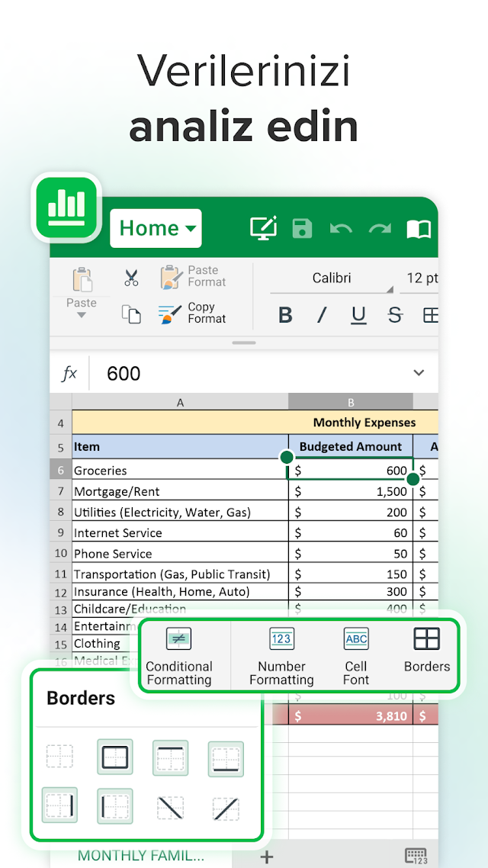Apply diagonal down border
Viewport: 488px width, 868px height.
pyautogui.click(x=170, y=809)
